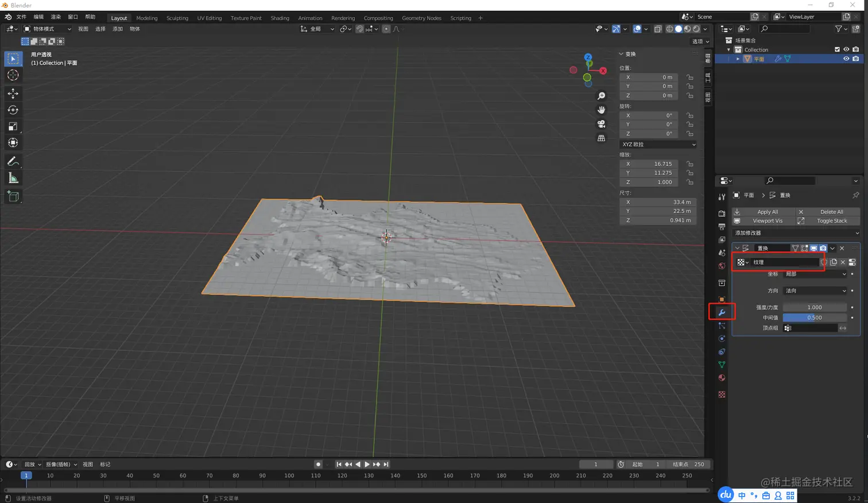Open XYZ 欧拉 rotation mode dropdown
This screenshot has width=868, height=503.
658,144
